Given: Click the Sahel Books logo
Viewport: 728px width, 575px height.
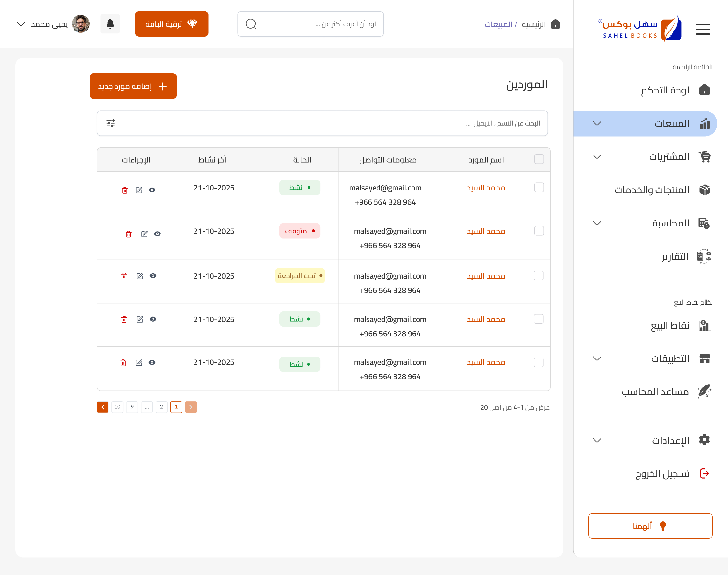Looking at the screenshot, I should pos(640,29).
